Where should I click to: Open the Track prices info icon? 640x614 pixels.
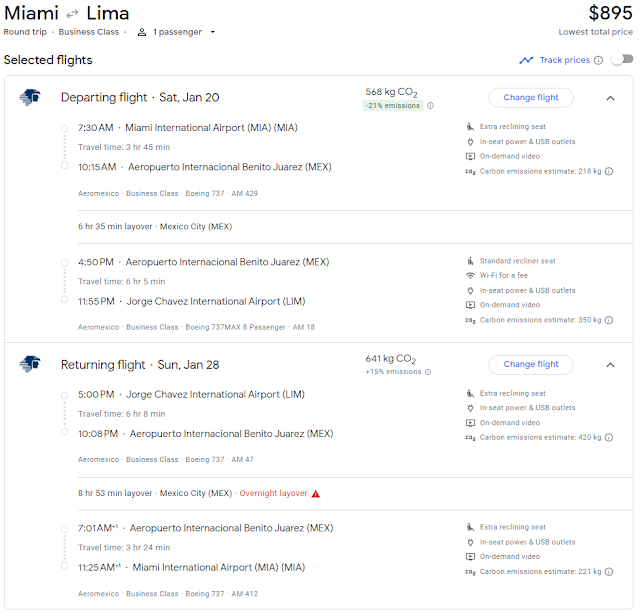coord(598,60)
